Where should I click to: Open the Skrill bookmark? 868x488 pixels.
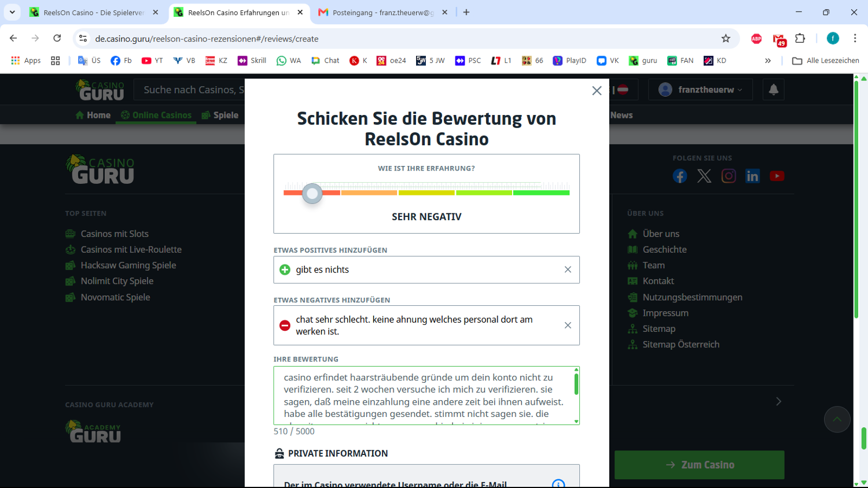coord(252,60)
